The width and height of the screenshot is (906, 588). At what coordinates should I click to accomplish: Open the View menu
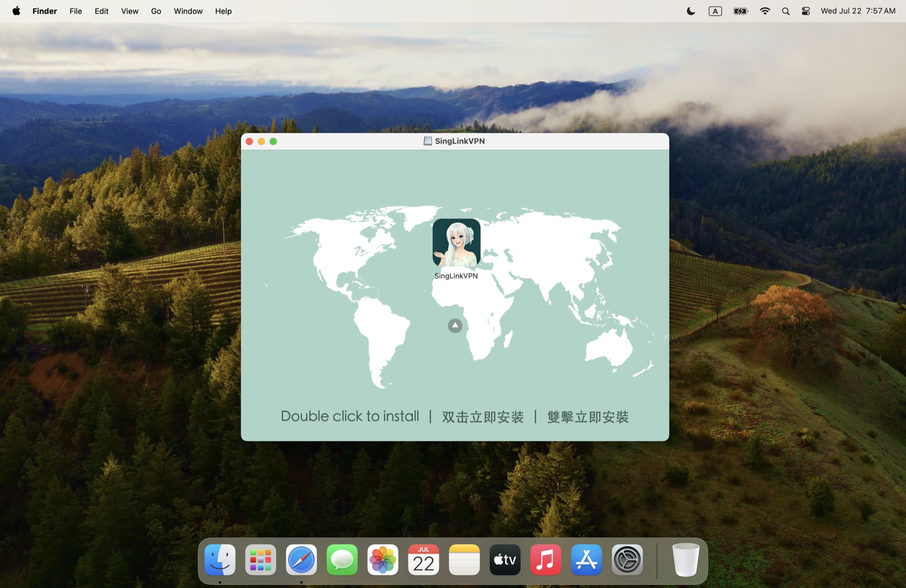130,11
